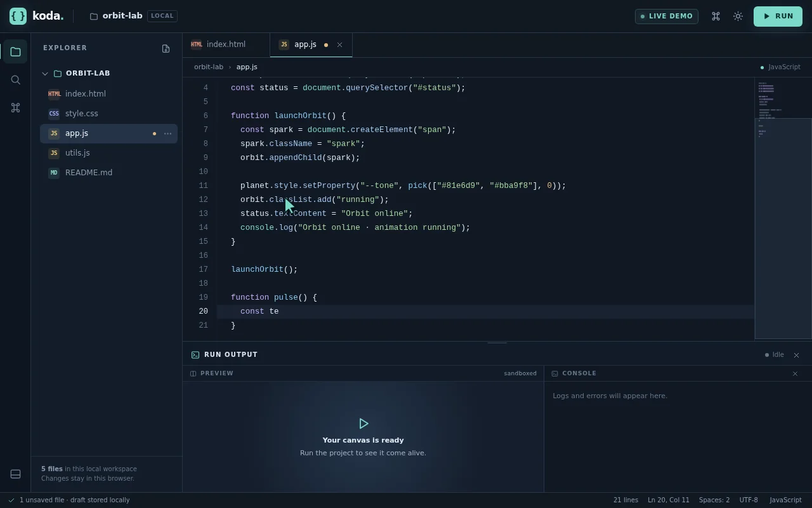Click the code minimap
The height and width of the screenshot is (508, 812).
pos(783,210)
